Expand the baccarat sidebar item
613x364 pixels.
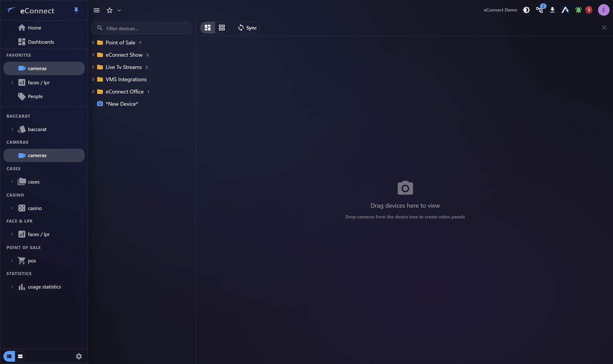12,129
